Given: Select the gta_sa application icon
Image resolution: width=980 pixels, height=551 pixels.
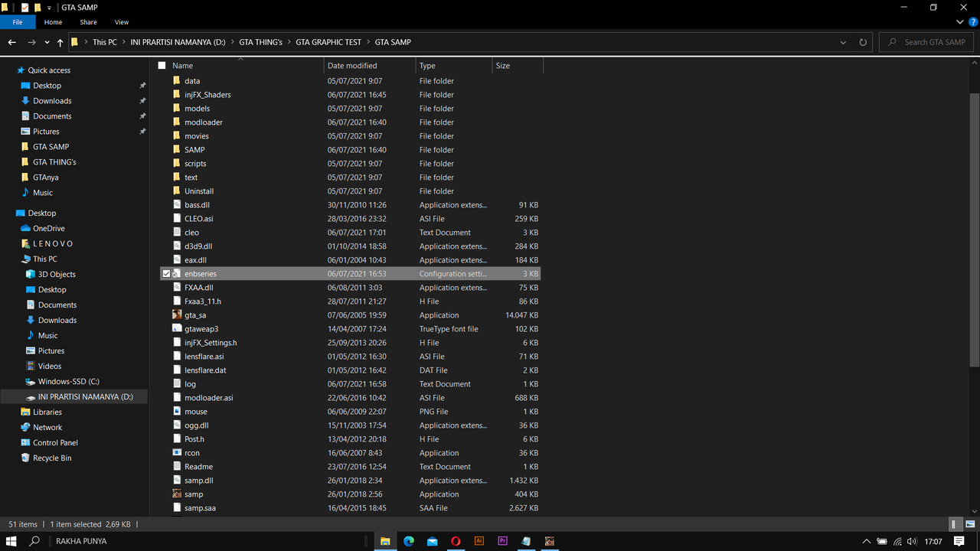Looking at the screenshot, I should pos(178,315).
